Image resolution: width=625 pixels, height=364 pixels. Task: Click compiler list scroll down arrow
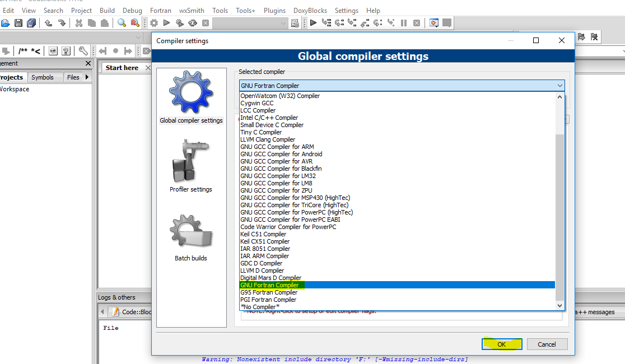559,306
